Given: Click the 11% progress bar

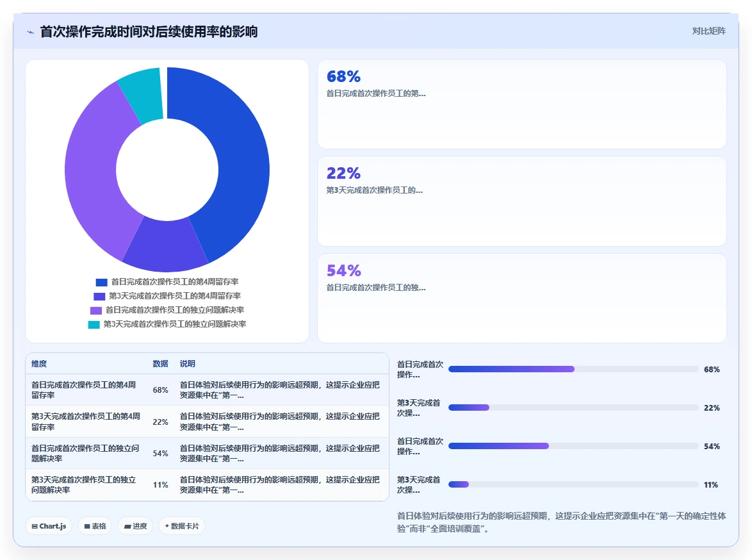Looking at the screenshot, I should coord(573,484).
